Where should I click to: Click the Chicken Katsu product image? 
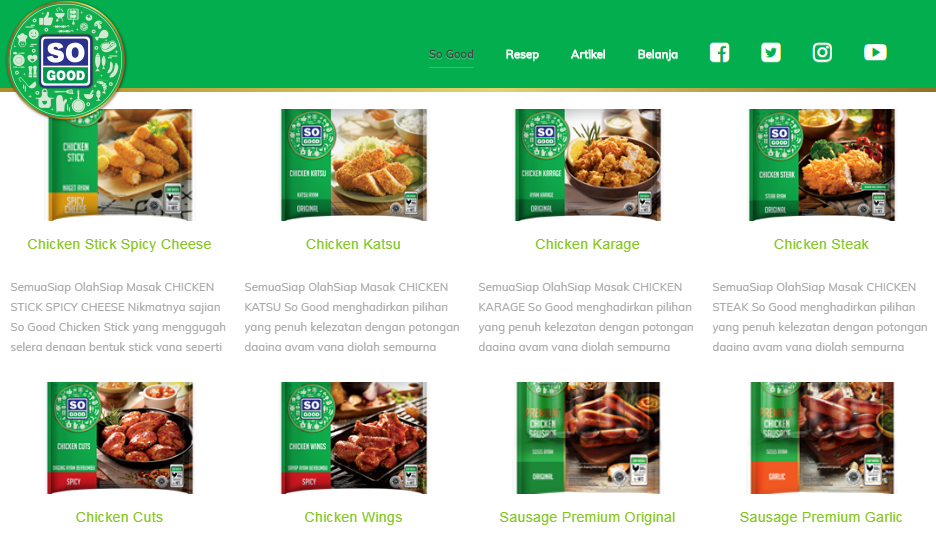(x=354, y=165)
